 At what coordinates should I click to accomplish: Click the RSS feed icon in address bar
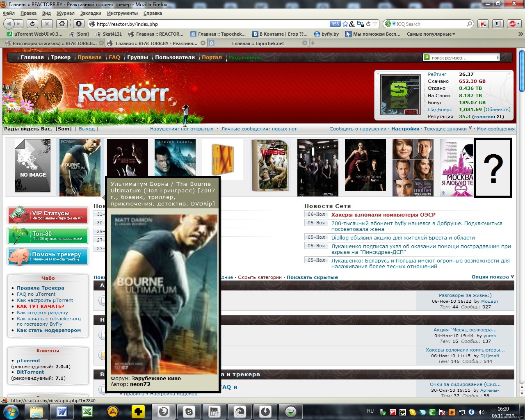[335, 24]
